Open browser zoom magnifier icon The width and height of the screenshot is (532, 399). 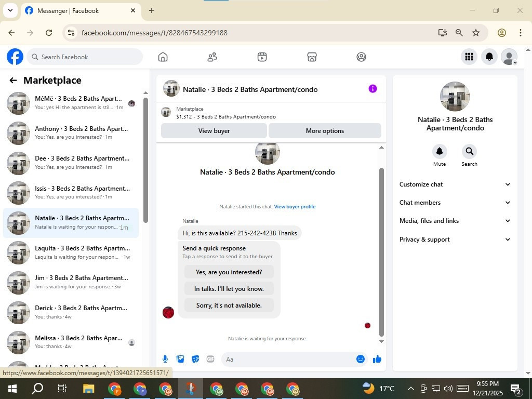(x=459, y=33)
